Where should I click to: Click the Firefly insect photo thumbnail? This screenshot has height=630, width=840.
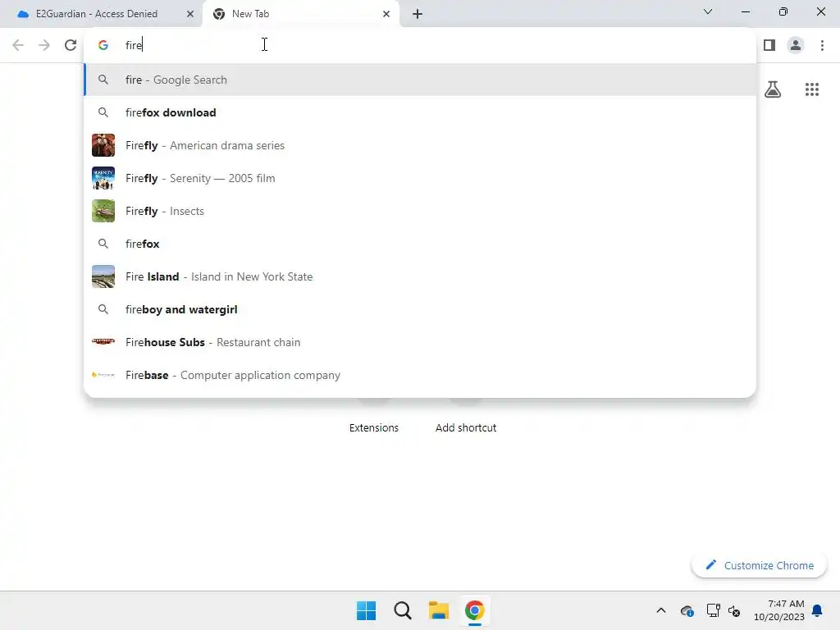[x=103, y=211]
